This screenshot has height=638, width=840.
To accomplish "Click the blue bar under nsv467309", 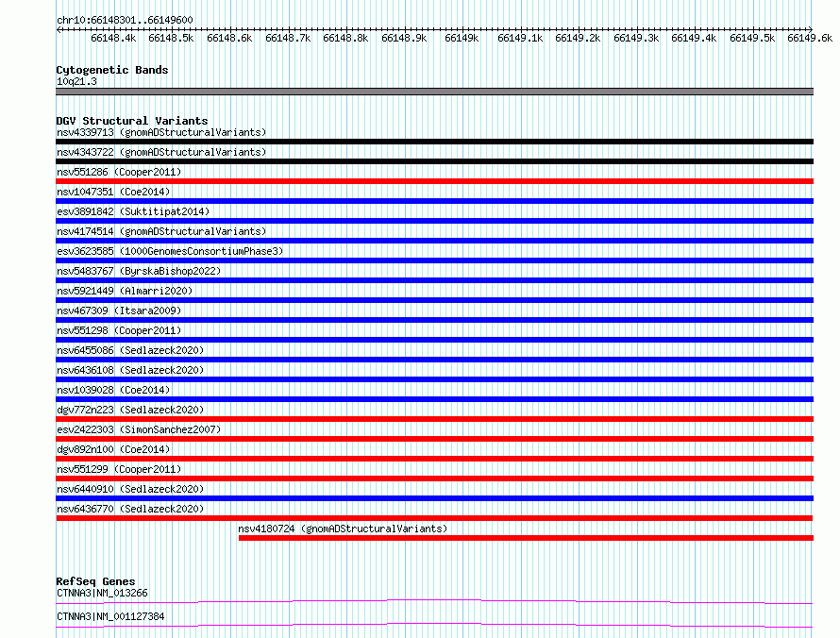I will click(x=434, y=320).
